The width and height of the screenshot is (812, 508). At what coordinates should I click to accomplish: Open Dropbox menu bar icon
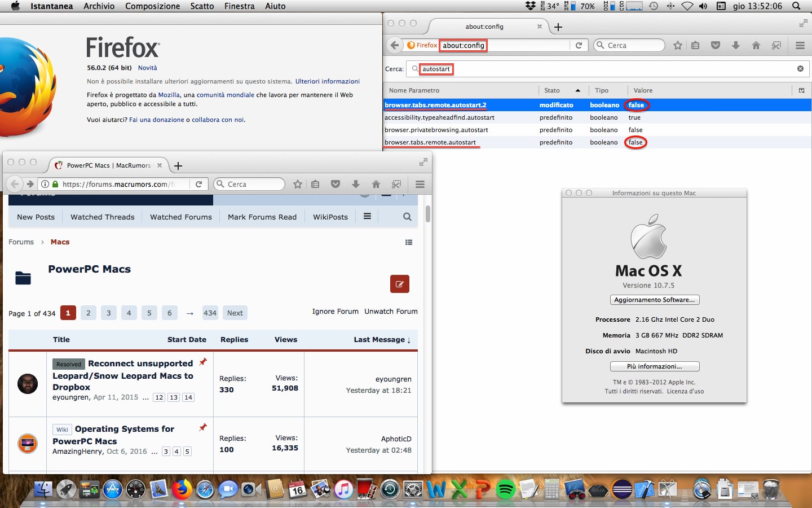pos(531,6)
